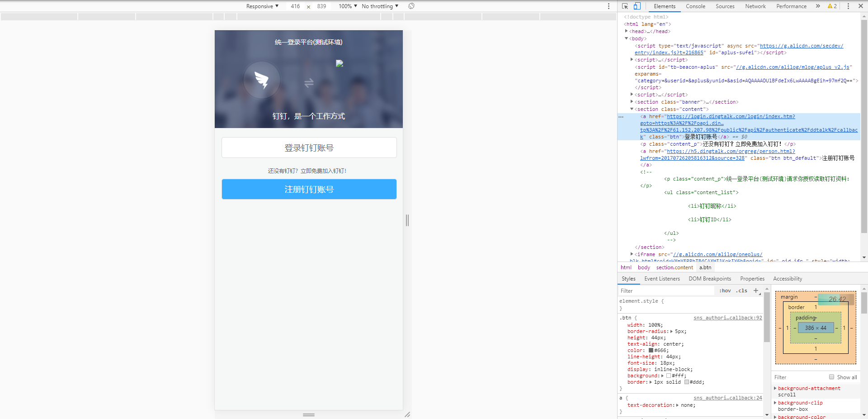Expand the text-decoration shorthand property
The image size is (868, 419).
click(678, 405)
